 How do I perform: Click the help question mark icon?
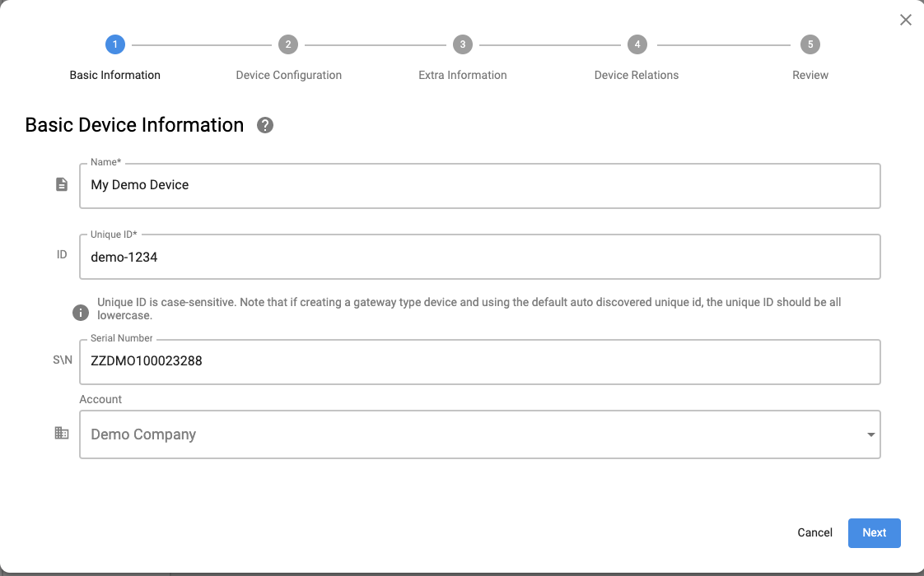point(265,125)
